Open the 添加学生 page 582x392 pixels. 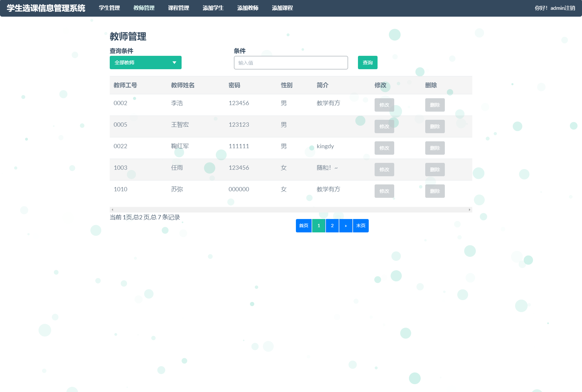(x=213, y=8)
